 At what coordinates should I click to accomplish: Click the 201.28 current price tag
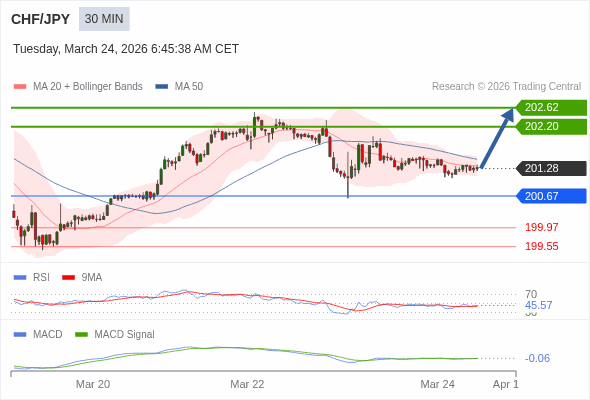coord(551,168)
